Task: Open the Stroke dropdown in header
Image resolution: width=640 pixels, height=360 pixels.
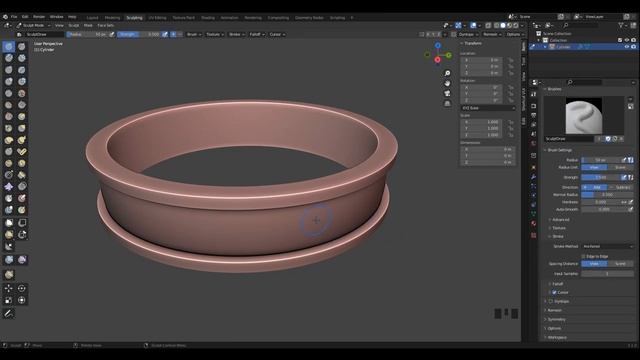Action: pos(237,35)
